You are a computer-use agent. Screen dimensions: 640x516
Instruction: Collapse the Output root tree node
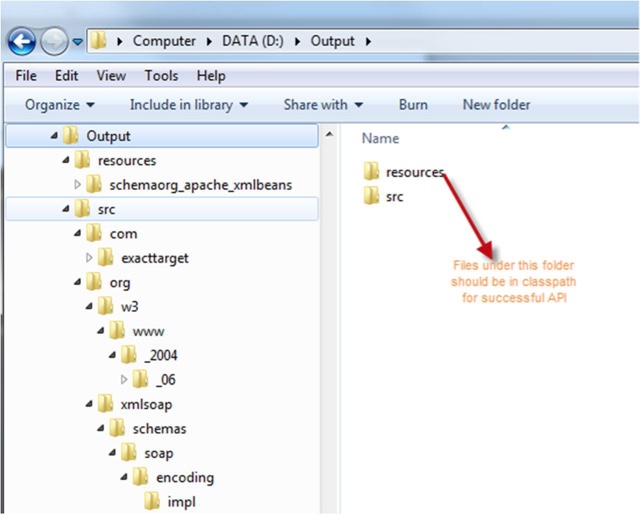coord(54,136)
